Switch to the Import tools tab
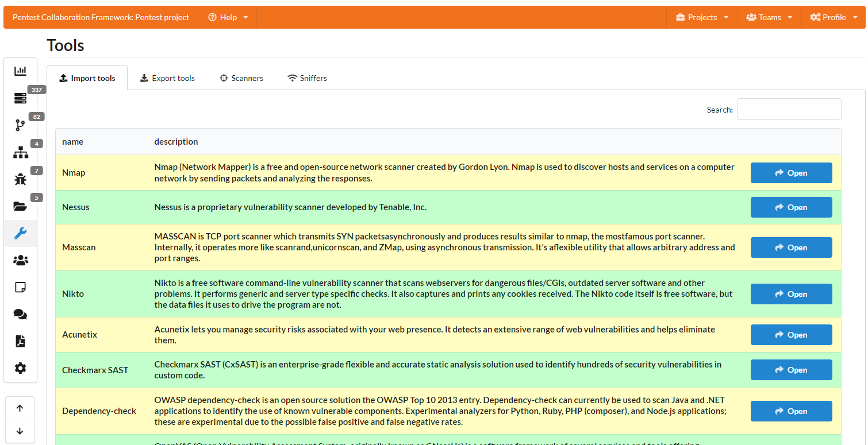 click(87, 78)
